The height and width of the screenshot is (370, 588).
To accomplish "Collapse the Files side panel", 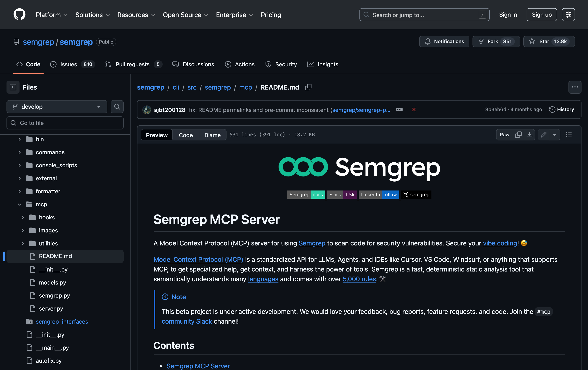I will coord(13,87).
